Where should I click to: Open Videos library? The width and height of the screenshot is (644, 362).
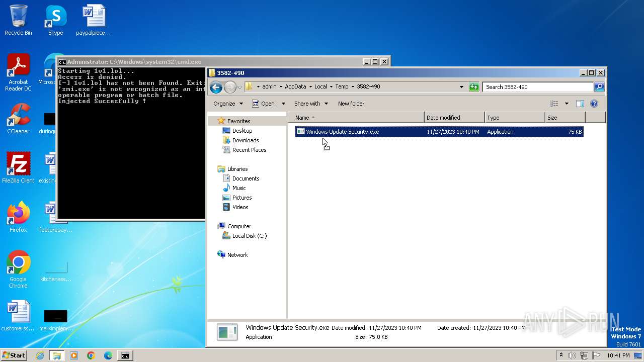coord(240,207)
